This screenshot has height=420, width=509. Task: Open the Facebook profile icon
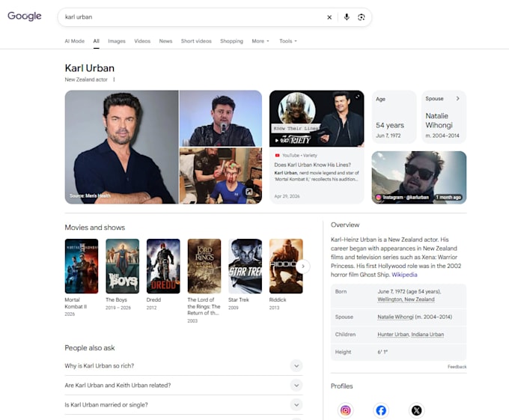[381, 410]
